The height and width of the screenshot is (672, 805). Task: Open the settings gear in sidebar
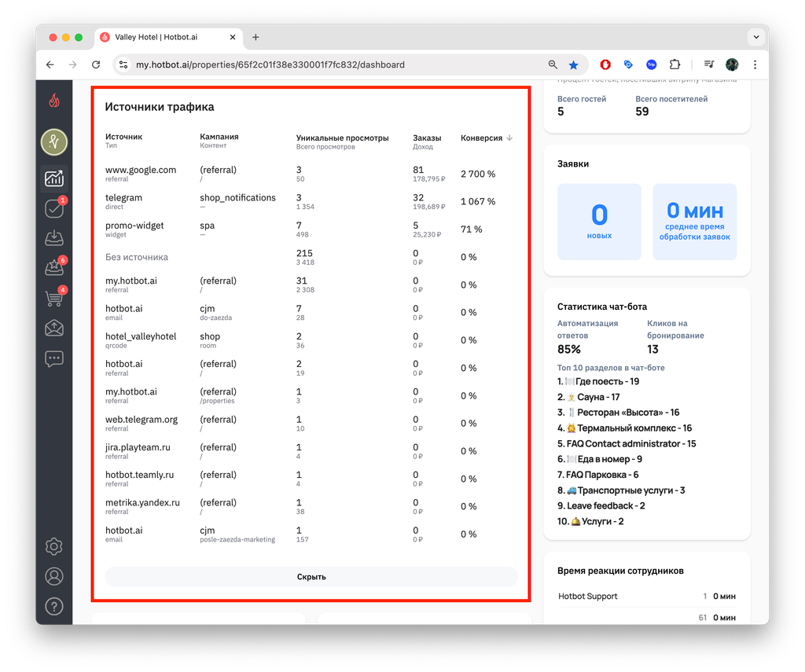(x=54, y=546)
